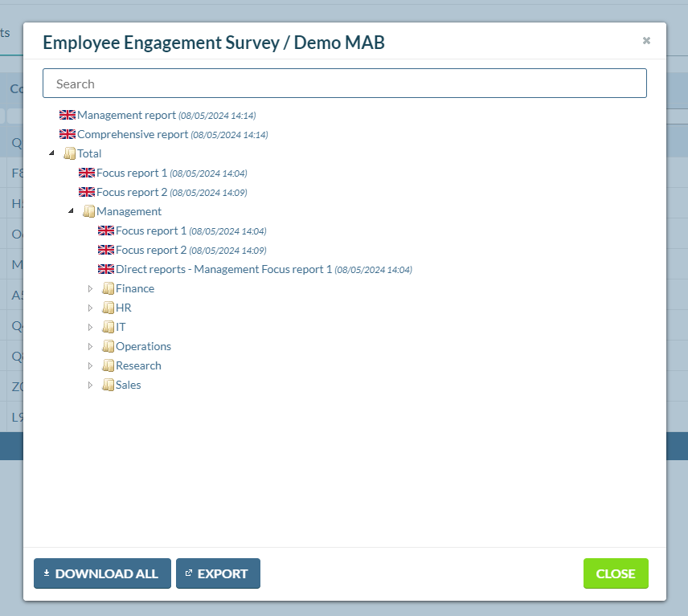Open Focus report 1 under Management
Image resolution: width=688 pixels, height=616 pixels.
click(x=151, y=230)
